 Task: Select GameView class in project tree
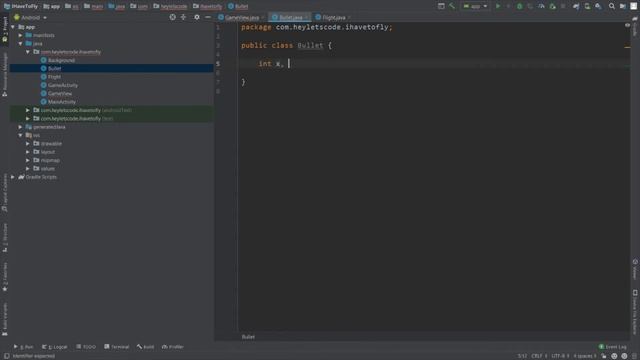pos(60,93)
